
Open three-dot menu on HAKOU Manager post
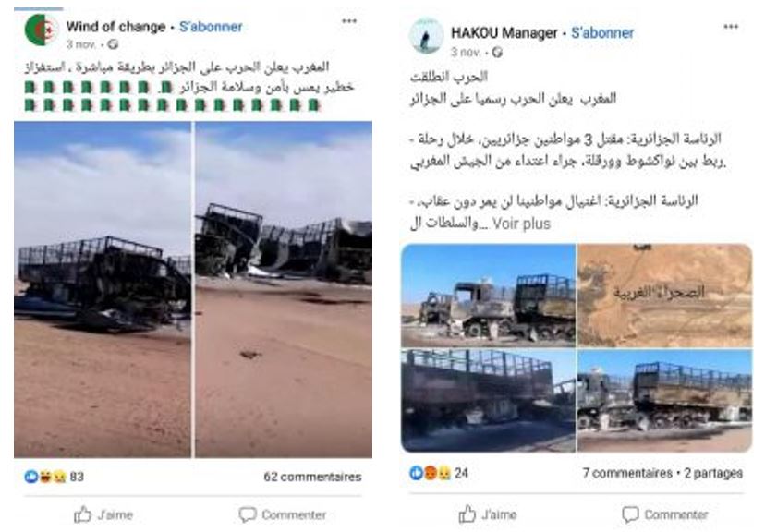(731, 27)
